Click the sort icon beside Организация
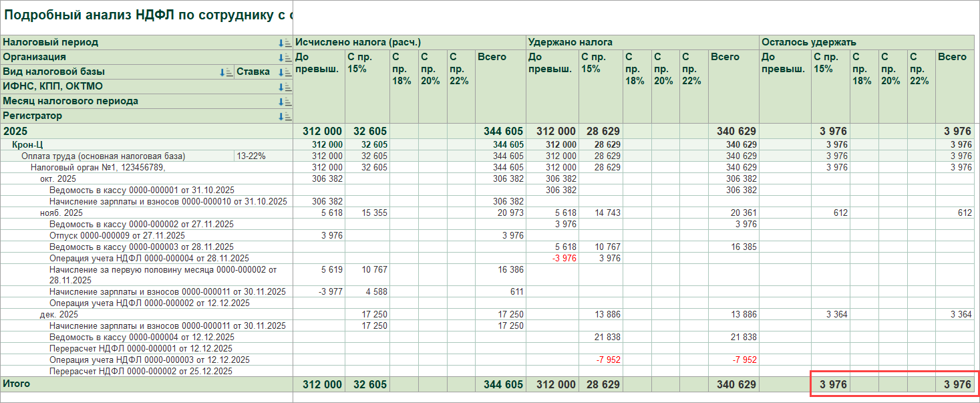 click(285, 57)
